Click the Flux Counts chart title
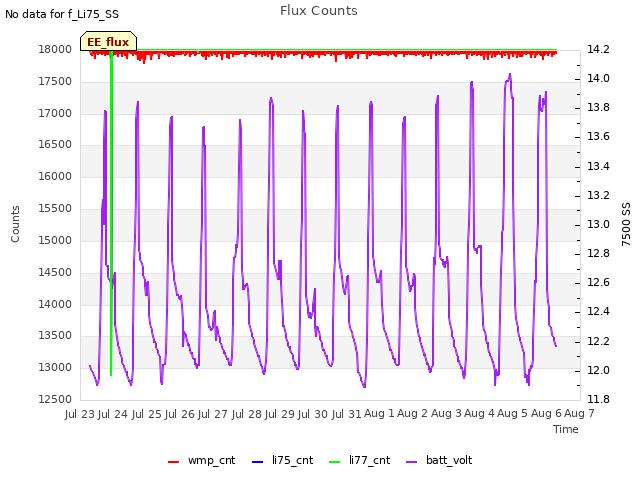The height and width of the screenshot is (480, 640). point(319,11)
